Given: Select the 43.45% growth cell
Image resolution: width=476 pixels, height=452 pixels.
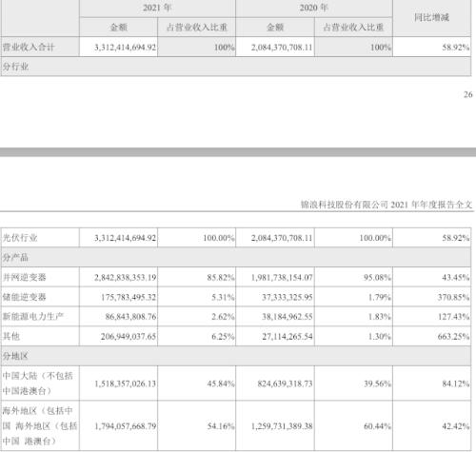Looking at the screenshot, I should 456,278.
